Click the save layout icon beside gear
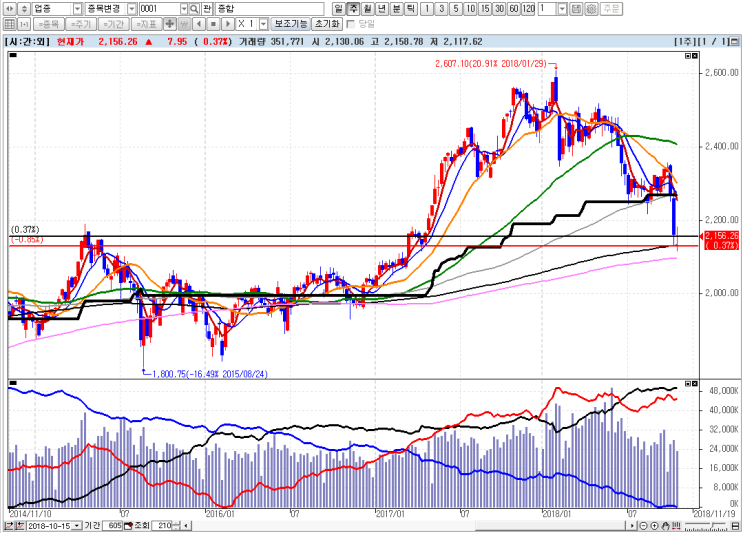Screen dimensions: 743x533 point(576,9)
